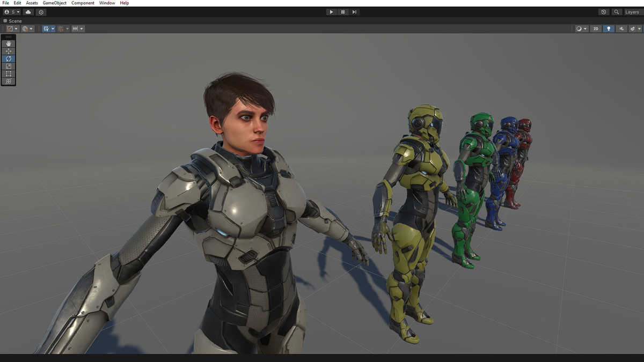The image size is (644, 362).
Task: Open the global search magnifier
Action: click(617, 12)
